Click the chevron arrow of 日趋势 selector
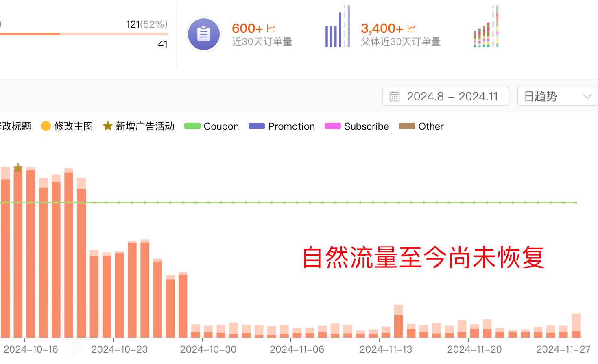Viewport: 598px width, 364px height. 587,96
